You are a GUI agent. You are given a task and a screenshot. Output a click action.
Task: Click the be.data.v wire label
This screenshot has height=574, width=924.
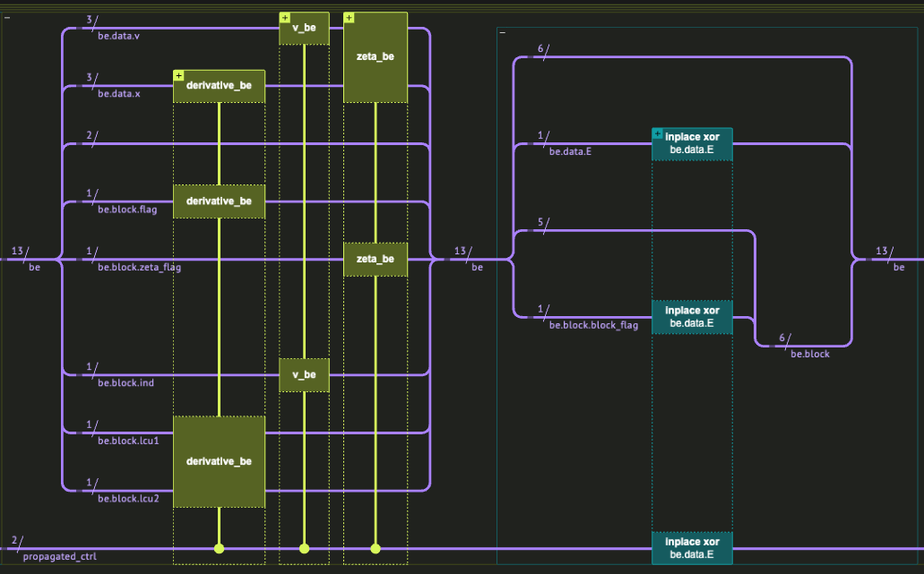coord(119,38)
